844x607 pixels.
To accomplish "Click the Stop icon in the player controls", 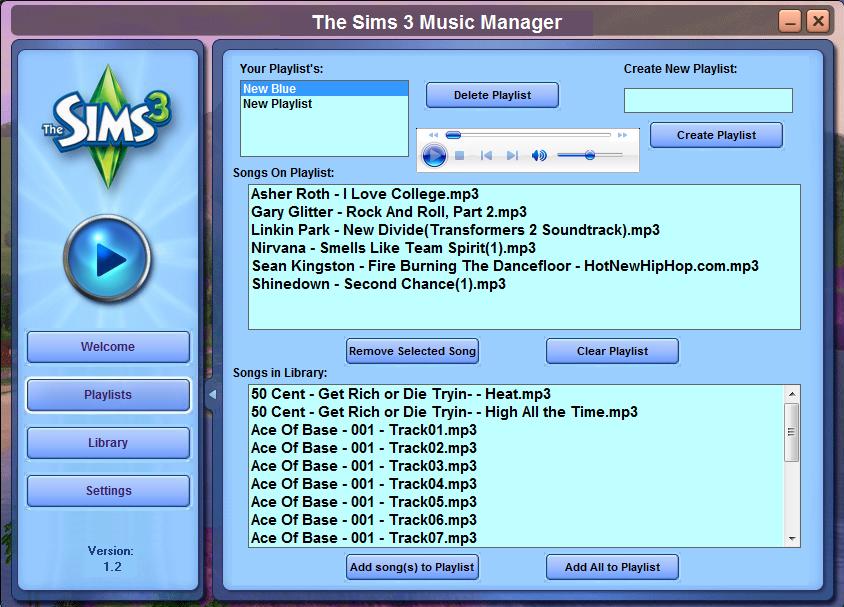I will (459, 155).
